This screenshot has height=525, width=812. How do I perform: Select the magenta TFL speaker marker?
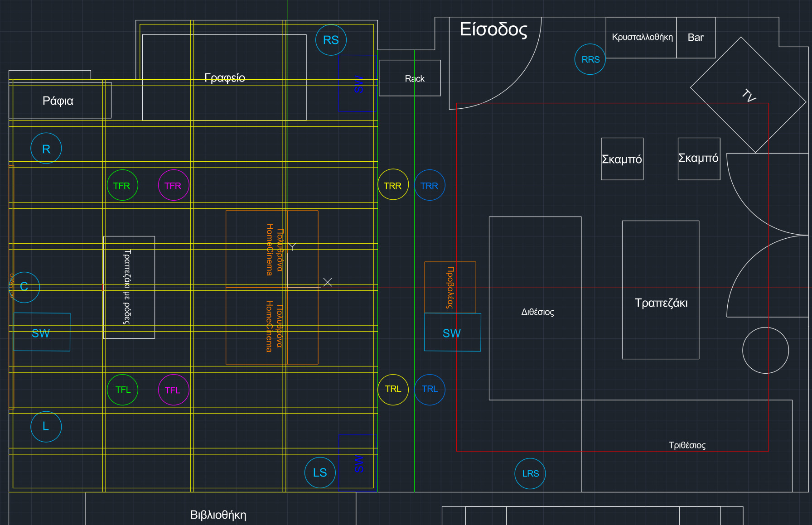[x=173, y=390]
